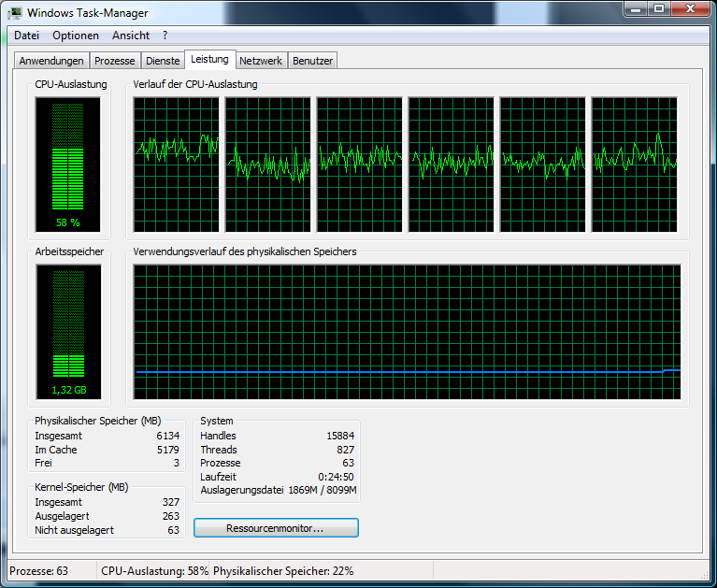Click the Task Manager title bar icon
Viewport: 717px width, 588px height.
(15, 13)
